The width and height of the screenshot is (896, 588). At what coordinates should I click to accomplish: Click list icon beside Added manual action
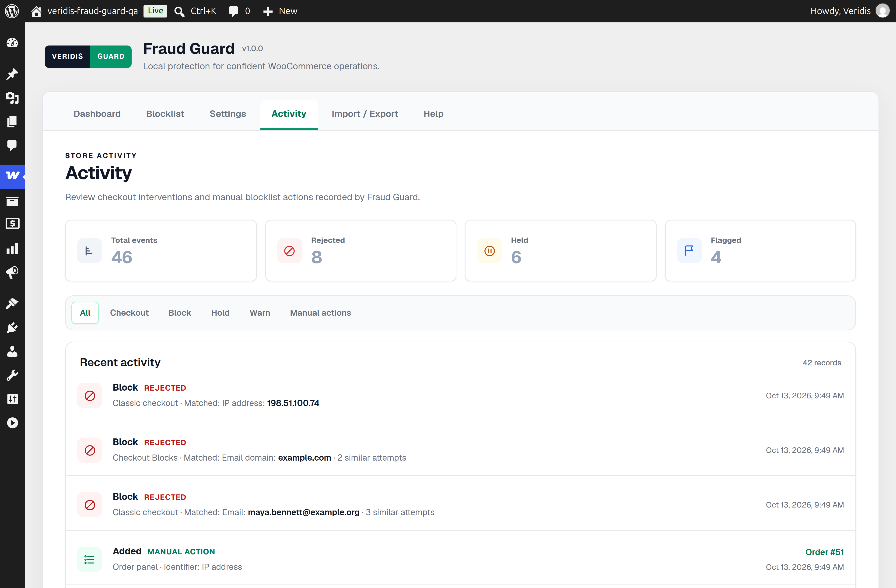click(x=90, y=559)
